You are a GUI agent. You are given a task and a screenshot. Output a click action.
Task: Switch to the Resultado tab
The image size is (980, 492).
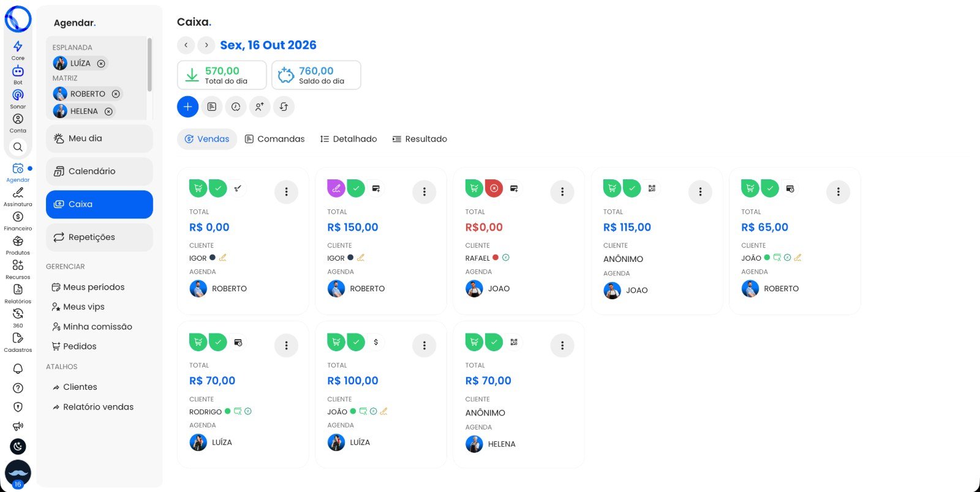(420, 139)
